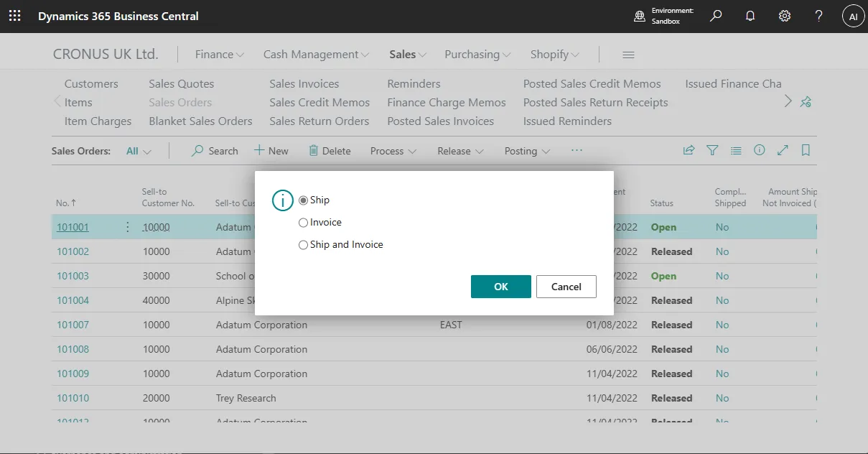Open sales order 101004 link
Viewport: 868px width, 454px height.
coord(73,300)
